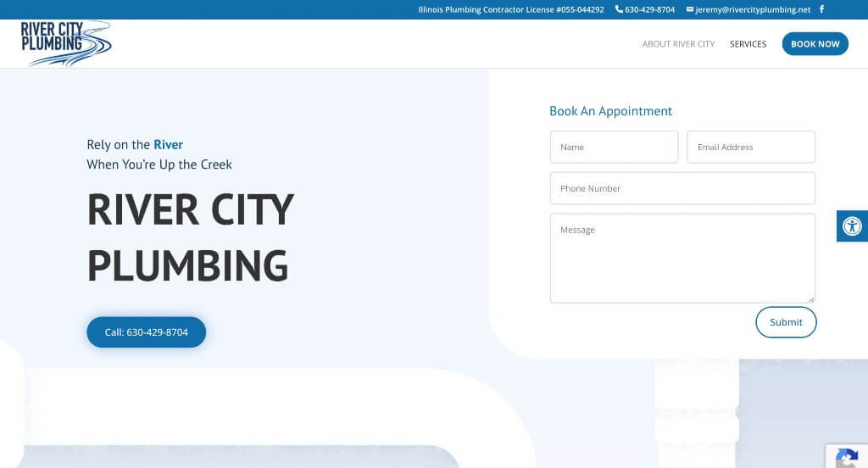Click jeremy@rivercityplumbing.net email link

(x=753, y=9)
